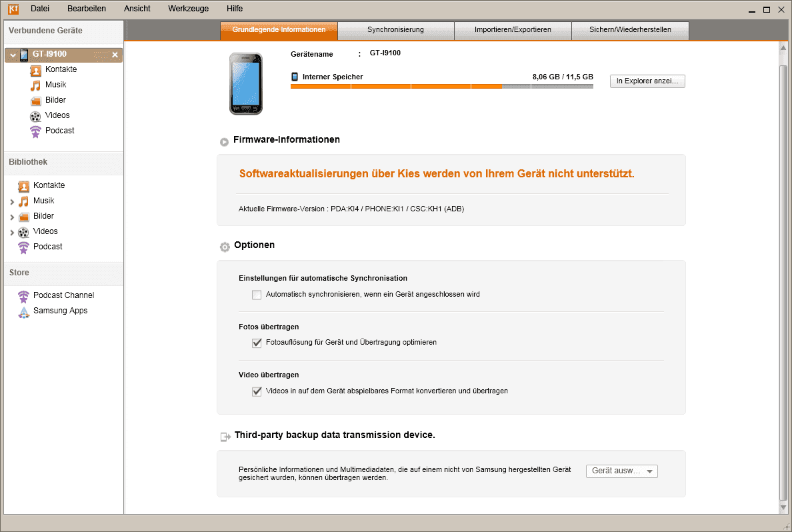Image resolution: width=792 pixels, height=532 pixels.
Task: Click Videos film reel icon under GT-I9100
Action: pyautogui.click(x=35, y=116)
